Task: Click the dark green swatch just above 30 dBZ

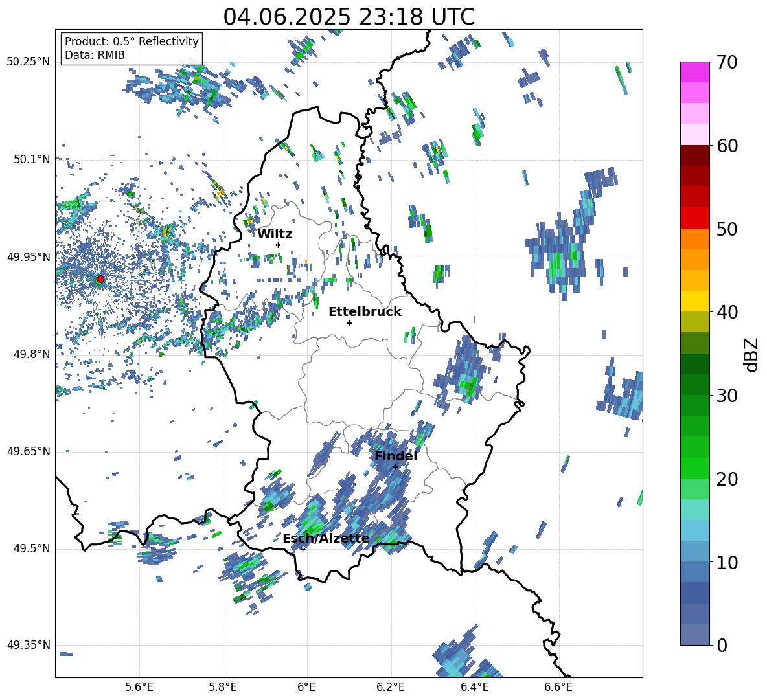Action: (694, 385)
